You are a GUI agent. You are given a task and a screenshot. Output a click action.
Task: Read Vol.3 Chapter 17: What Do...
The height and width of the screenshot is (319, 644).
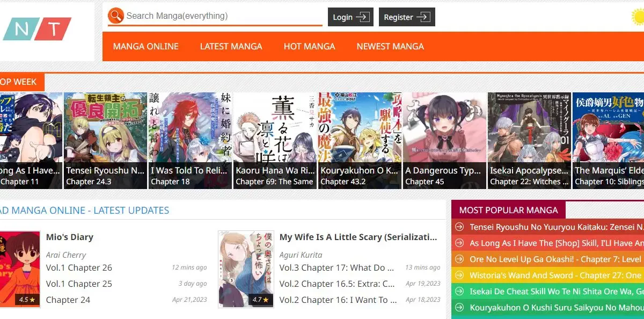coord(337,267)
